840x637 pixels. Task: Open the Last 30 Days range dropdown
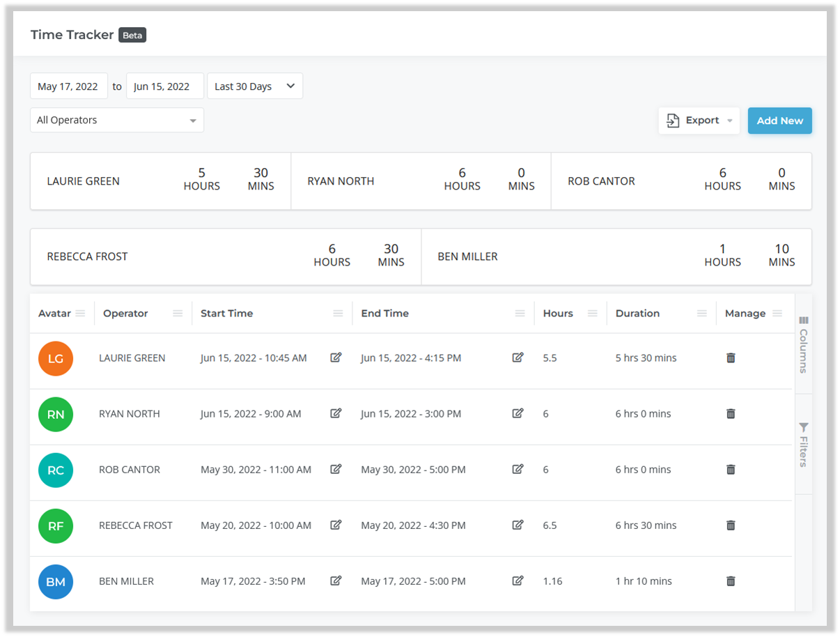coord(255,86)
